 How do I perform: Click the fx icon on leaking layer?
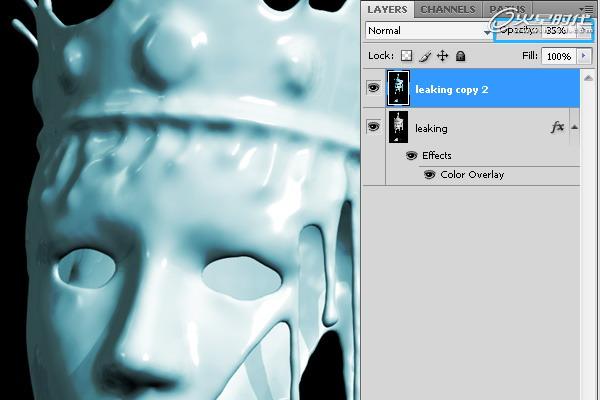tap(557, 128)
